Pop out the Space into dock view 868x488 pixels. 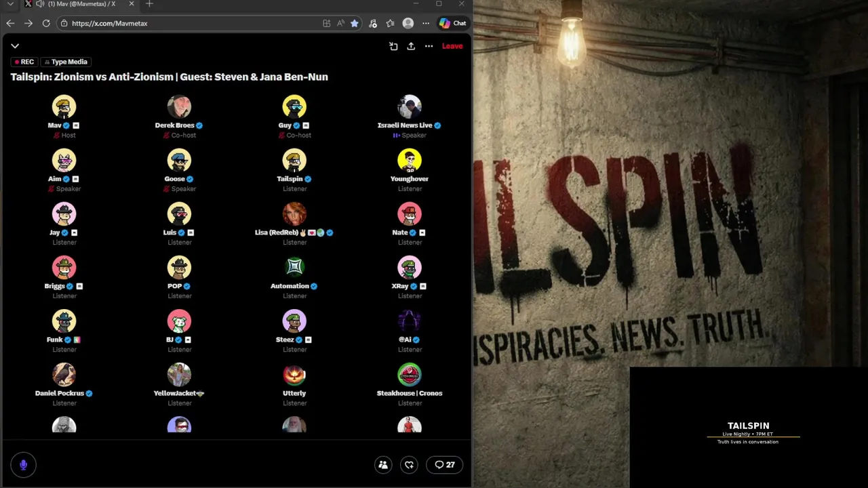click(393, 46)
